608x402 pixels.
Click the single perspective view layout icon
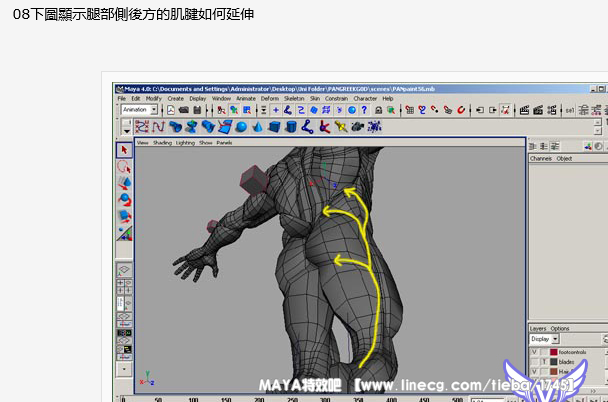[x=125, y=269]
